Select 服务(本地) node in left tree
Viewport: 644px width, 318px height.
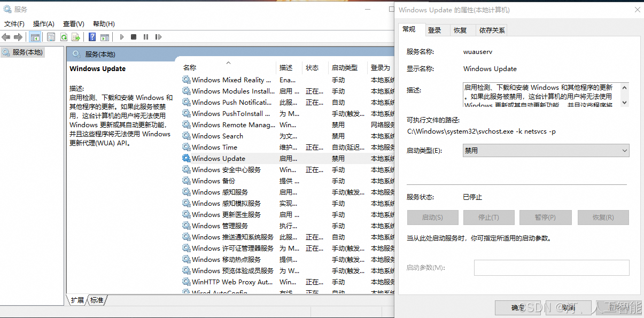point(22,52)
